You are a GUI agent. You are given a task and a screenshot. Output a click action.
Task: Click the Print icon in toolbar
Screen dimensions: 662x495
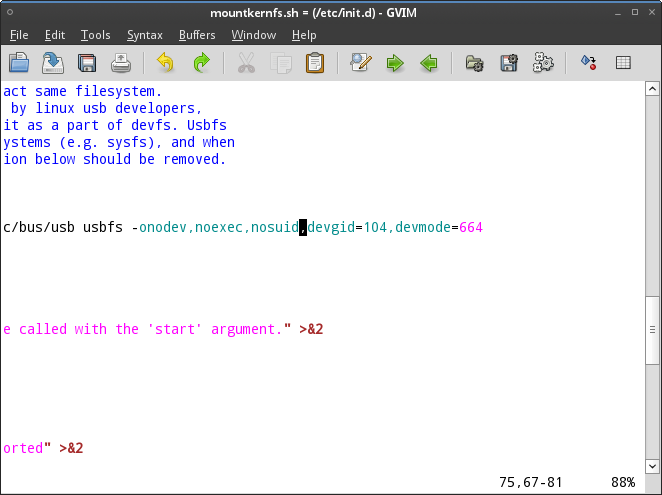pos(121,63)
